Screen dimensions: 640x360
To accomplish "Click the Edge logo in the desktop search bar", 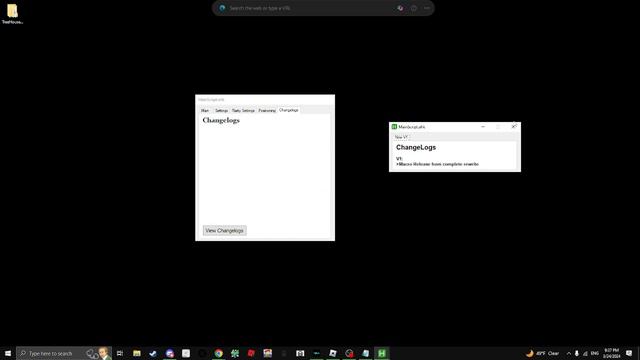I will pos(222,8).
